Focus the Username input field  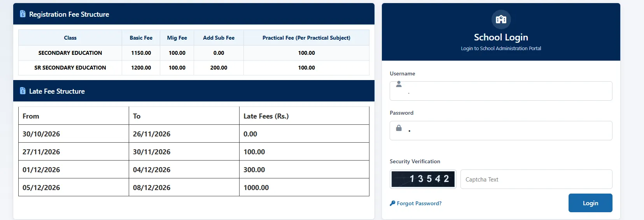click(x=501, y=91)
